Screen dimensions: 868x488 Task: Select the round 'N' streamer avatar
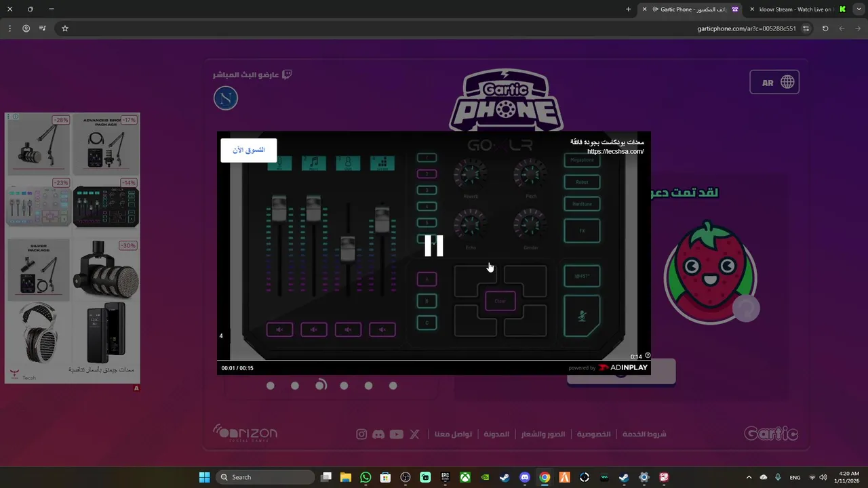pyautogui.click(x=226, y=99)
